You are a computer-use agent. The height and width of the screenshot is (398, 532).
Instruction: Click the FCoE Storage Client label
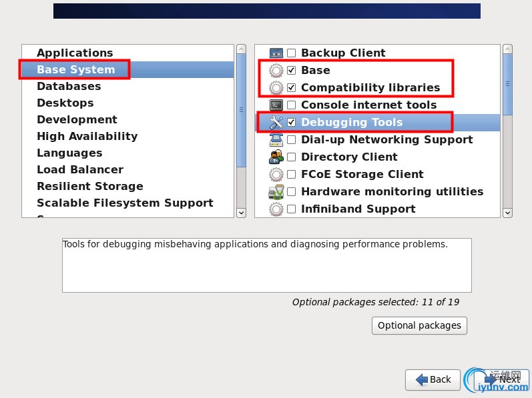[x=362, y=174]
